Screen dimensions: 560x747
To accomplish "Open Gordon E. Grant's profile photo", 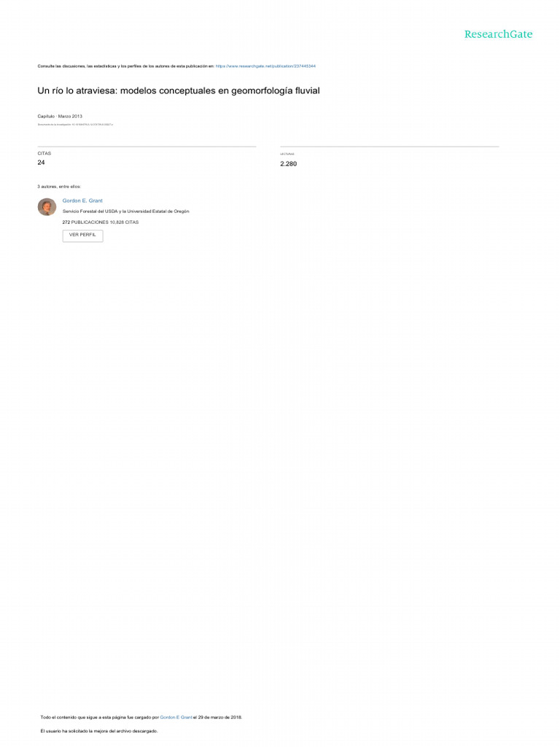I will coord(47,206).
